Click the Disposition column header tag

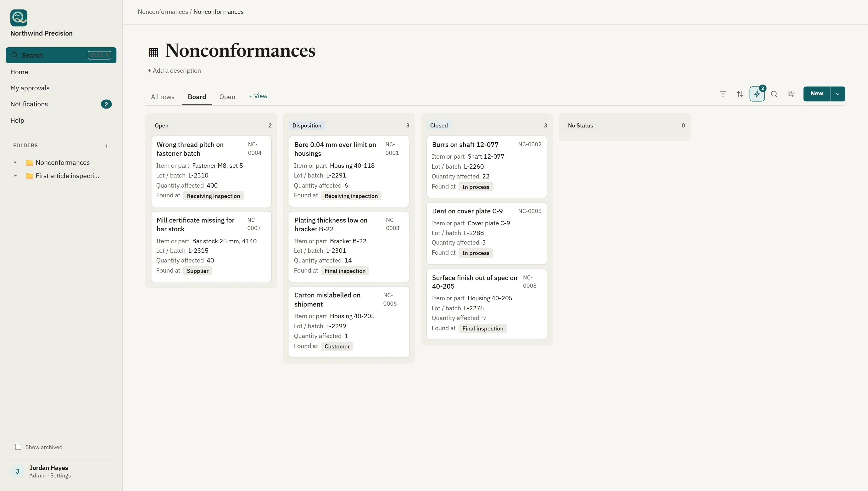pos(307,126)
